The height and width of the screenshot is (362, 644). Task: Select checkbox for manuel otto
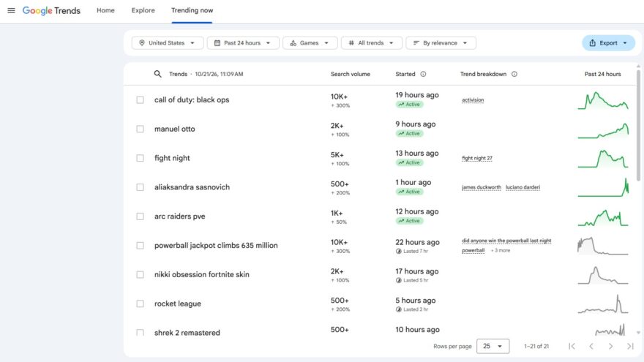click(x=140, y=129)
